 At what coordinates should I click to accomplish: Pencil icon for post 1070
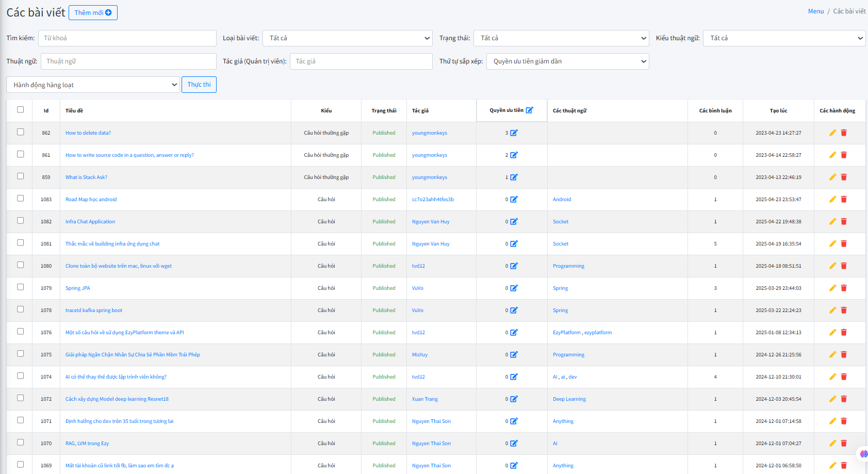[x=832, y=443]
